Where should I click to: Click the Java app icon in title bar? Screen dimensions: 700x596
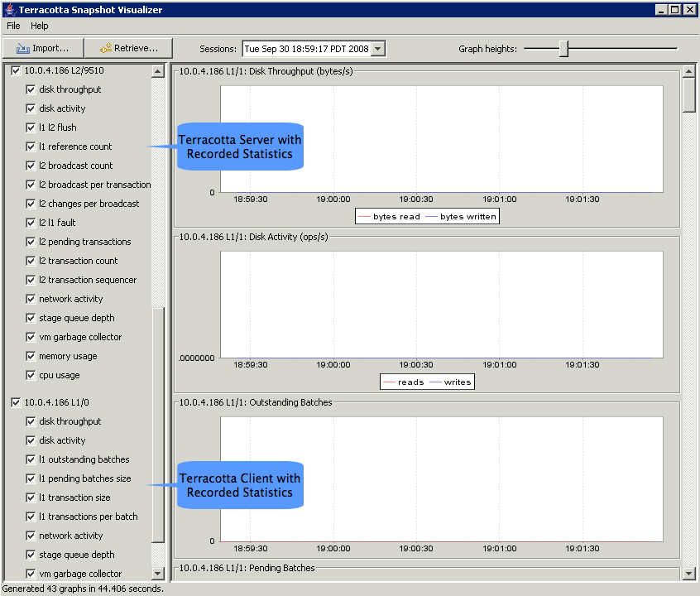click(10, 9)
